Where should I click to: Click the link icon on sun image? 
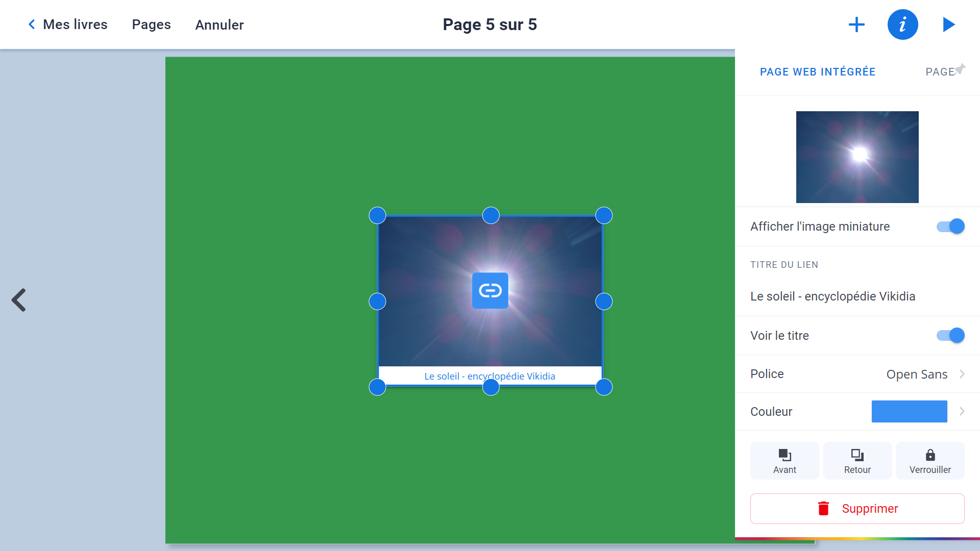coord(490,291)
